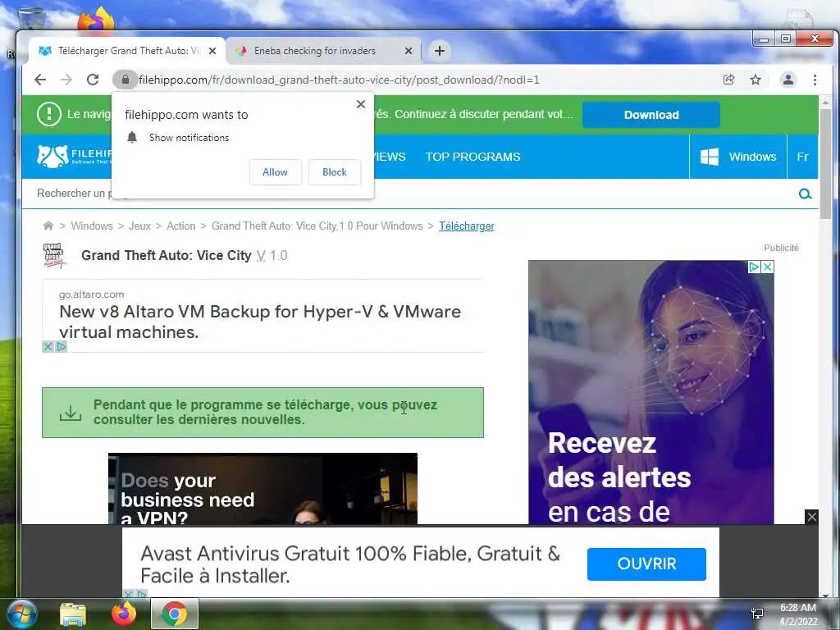
Task: Bookmark this page with the star icon
Action: pos(756,80)
